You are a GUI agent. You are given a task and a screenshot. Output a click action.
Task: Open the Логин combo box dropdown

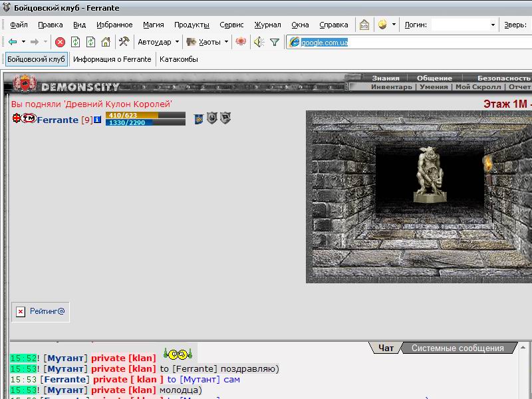point(493,25)
